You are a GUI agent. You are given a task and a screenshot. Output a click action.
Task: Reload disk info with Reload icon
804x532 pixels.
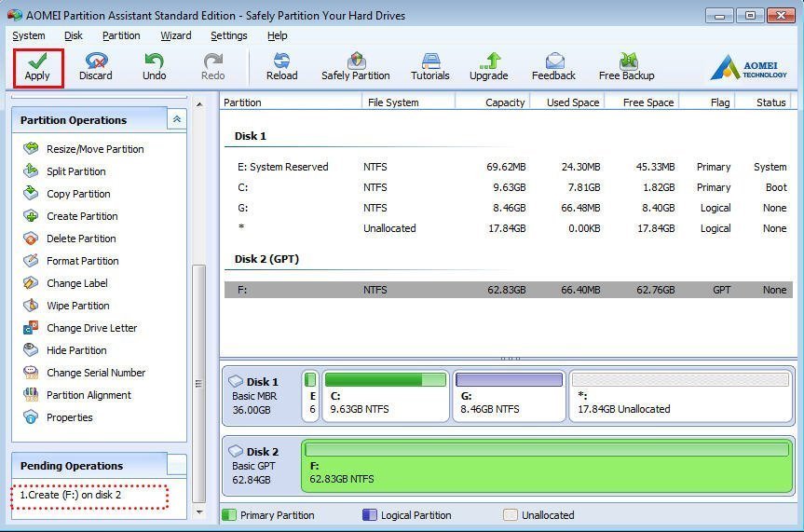click(x=281, y=67)
